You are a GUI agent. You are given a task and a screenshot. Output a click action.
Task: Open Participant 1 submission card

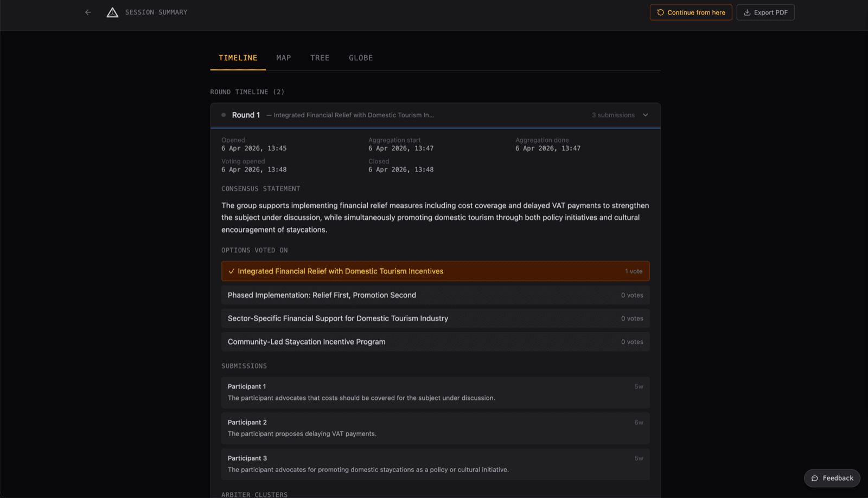pos(435,392)
